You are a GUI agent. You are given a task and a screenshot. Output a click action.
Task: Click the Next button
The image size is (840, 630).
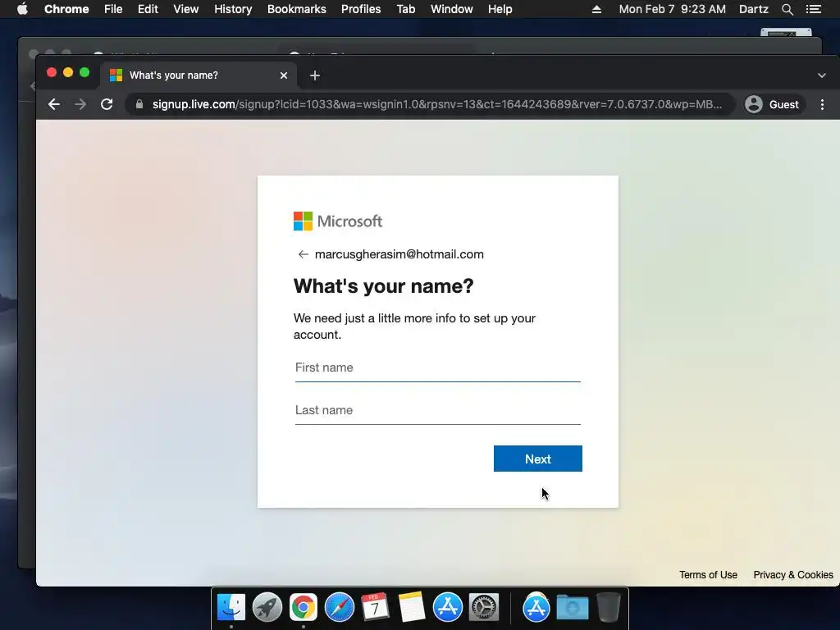tap(538, 459)
